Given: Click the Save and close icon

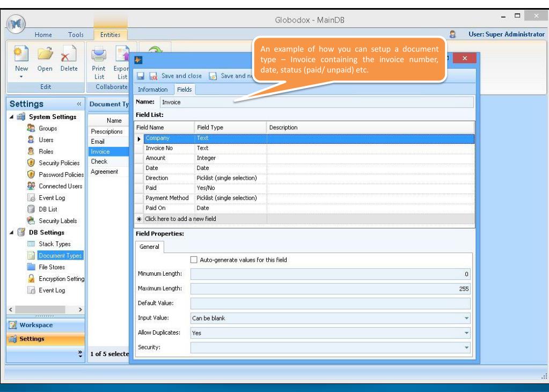Looking at the screenshot, I should point(153,76).
